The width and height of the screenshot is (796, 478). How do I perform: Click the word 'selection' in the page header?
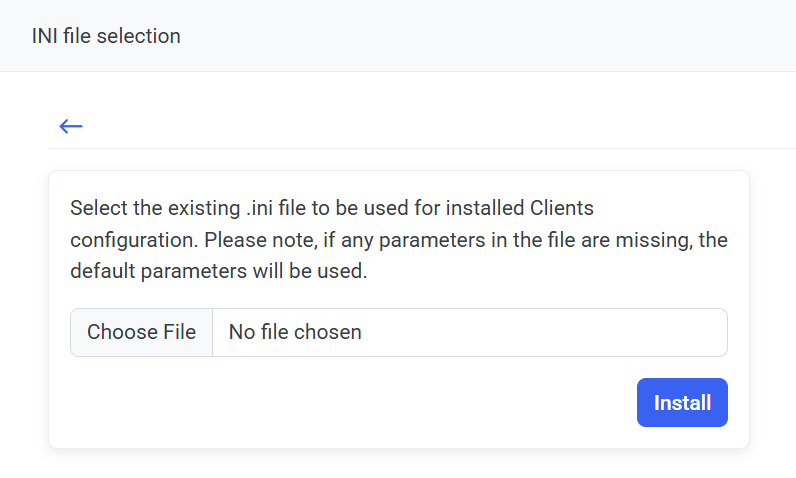[143, 36]
